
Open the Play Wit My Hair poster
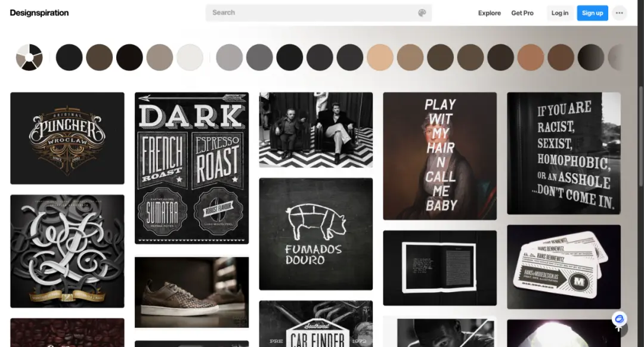click(x=440, y=156)
